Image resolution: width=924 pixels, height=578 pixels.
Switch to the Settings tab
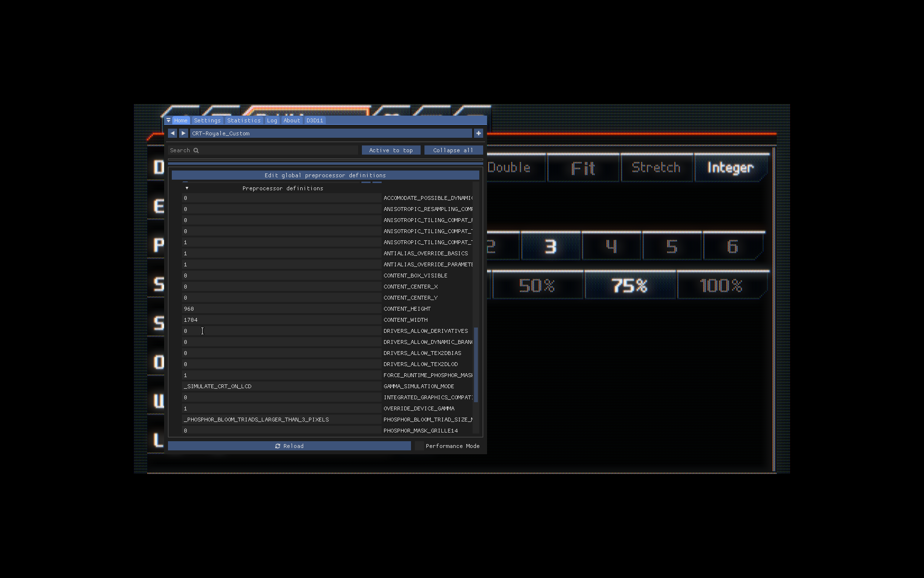pos(207,120)
